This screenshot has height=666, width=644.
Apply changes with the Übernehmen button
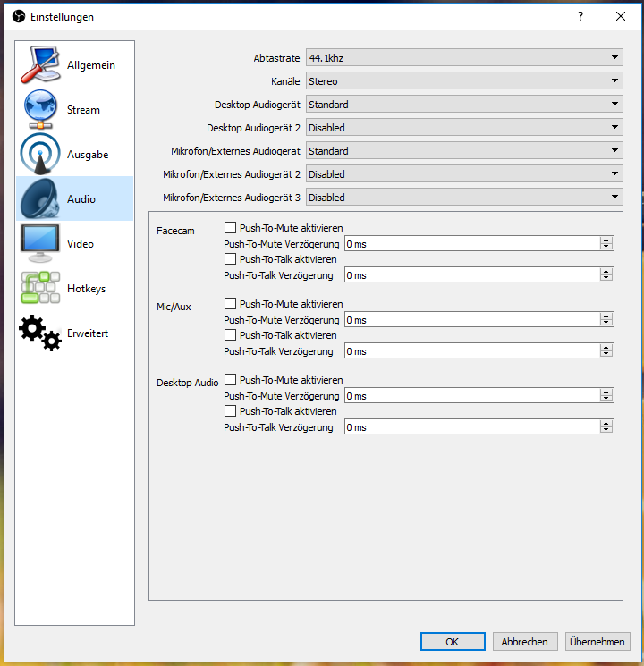pyautogui.click(x=597, y=641)
